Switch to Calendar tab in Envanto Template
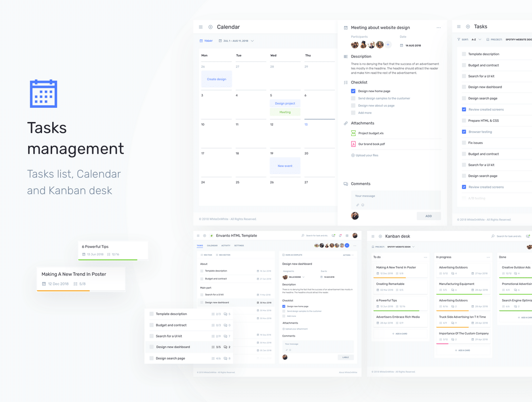 pos(212,246)
